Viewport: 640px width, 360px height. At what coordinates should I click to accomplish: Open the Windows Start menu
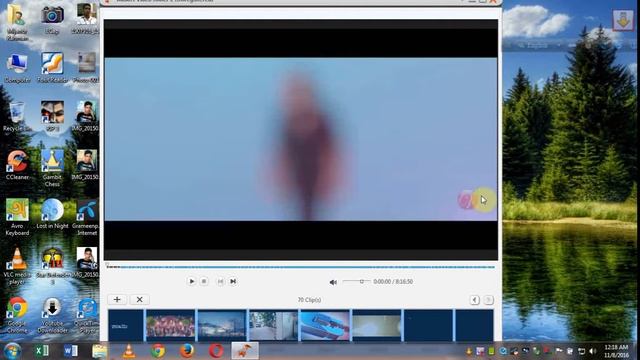[12, 351]
